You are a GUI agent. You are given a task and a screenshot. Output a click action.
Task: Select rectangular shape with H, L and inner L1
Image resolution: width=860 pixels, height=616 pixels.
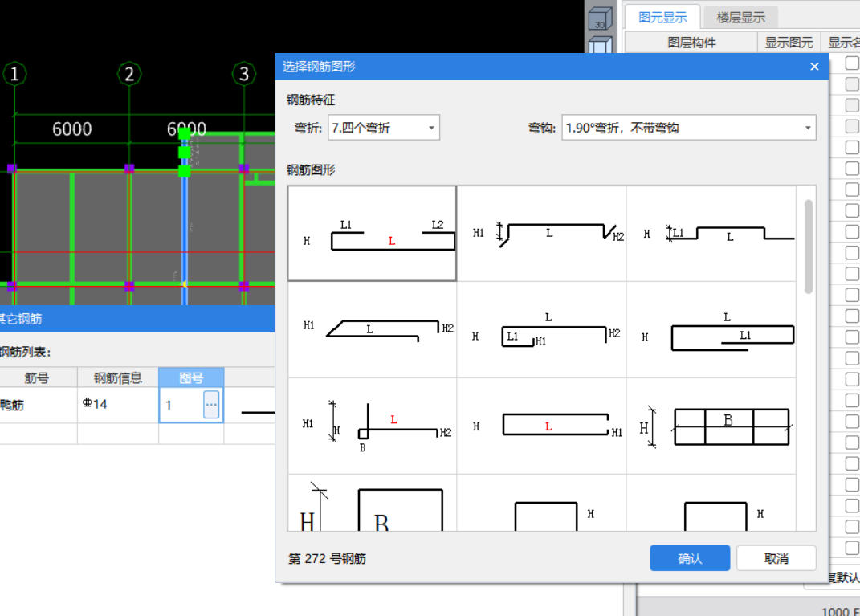[711, 329]
